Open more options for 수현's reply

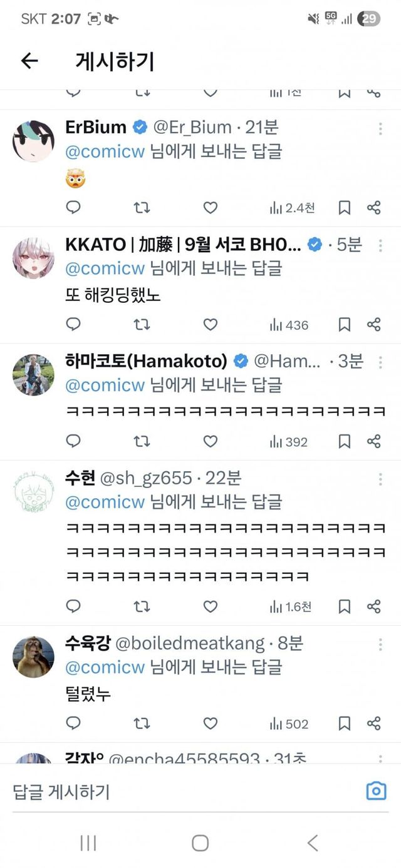tap(380, 479)
